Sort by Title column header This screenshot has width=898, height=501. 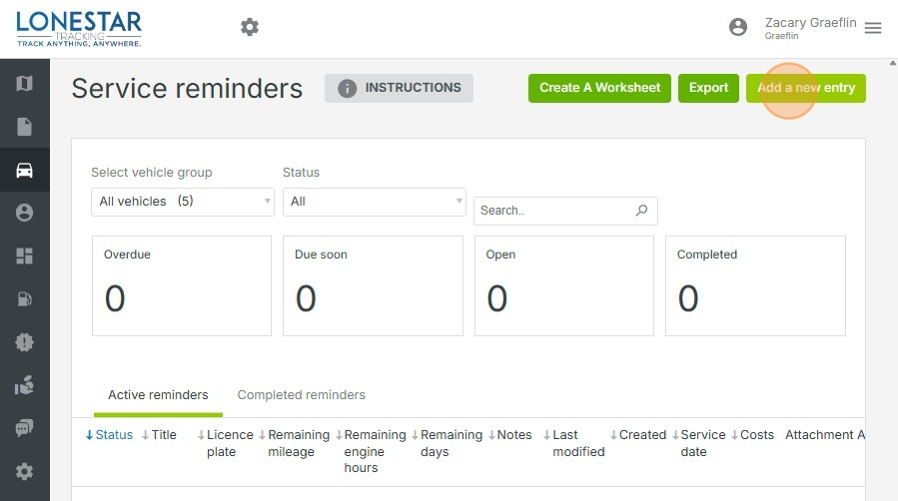pos(159,435)
